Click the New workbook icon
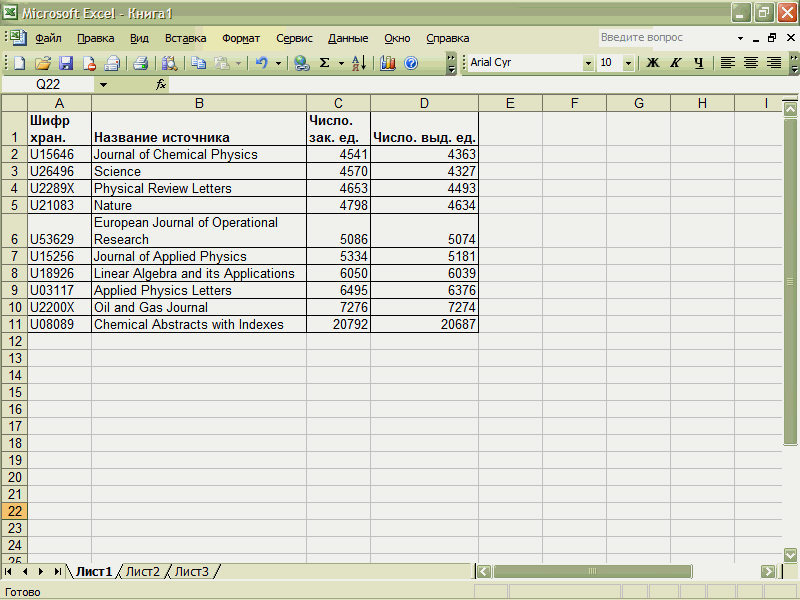 tap(20, 63)
